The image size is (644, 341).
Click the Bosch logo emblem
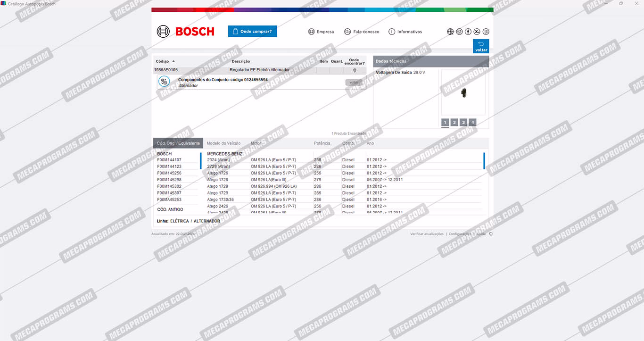pos(163,32)
